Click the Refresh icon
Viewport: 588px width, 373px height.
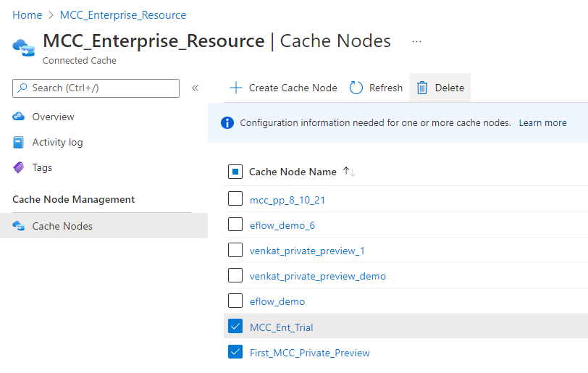pyautogui.click(x=356, y=88)
